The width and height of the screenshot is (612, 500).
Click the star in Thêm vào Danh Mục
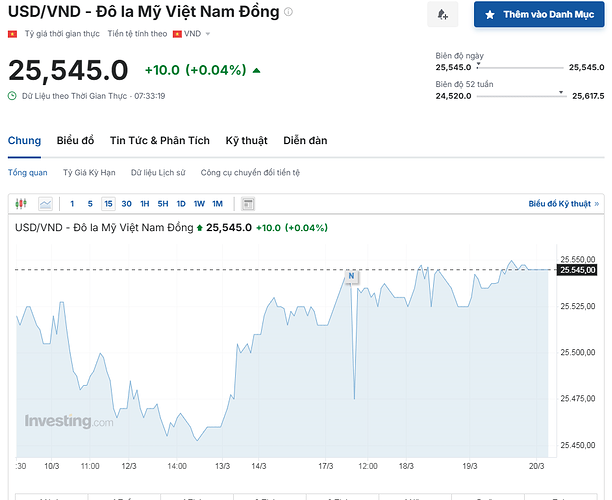tap(489, 15)
